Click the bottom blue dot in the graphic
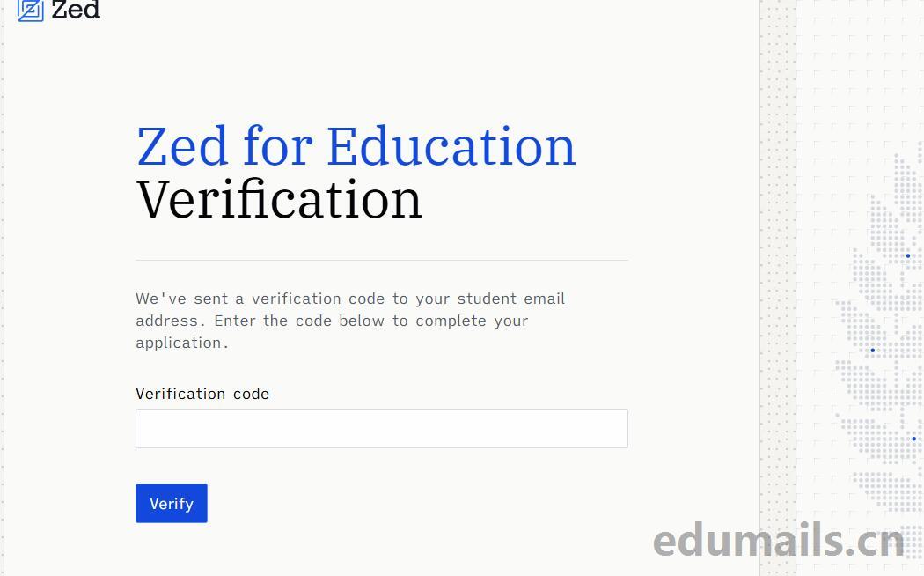This screenshot has width=924, height=576. (x=913, y=439)
